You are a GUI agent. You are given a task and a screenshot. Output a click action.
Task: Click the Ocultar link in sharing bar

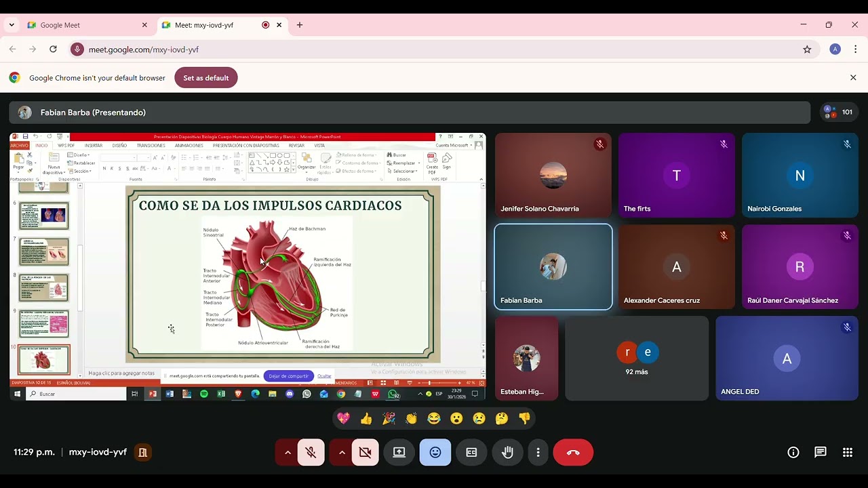[x=325, y=376]
